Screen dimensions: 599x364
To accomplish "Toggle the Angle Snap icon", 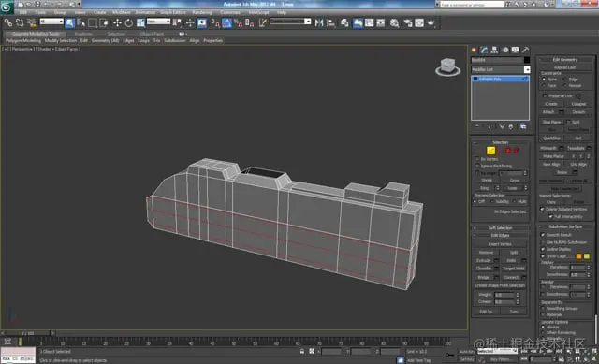I will [226, 23].
